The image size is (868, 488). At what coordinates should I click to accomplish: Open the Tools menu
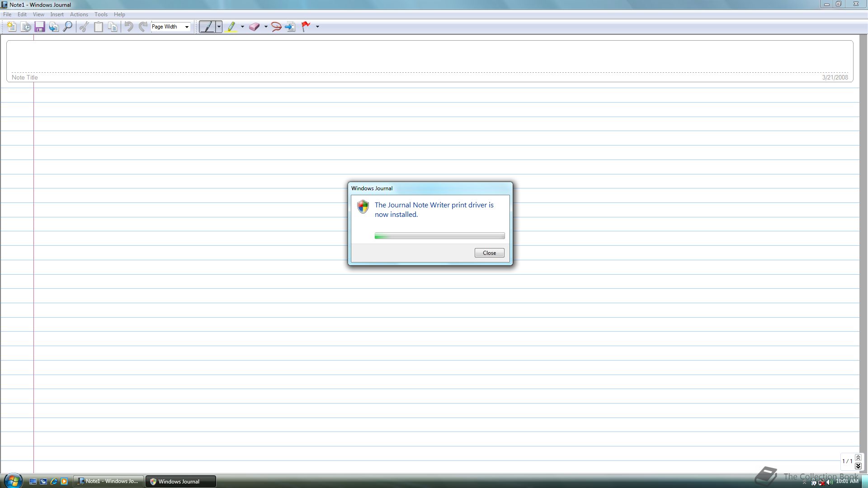click(x=101, y=14)
